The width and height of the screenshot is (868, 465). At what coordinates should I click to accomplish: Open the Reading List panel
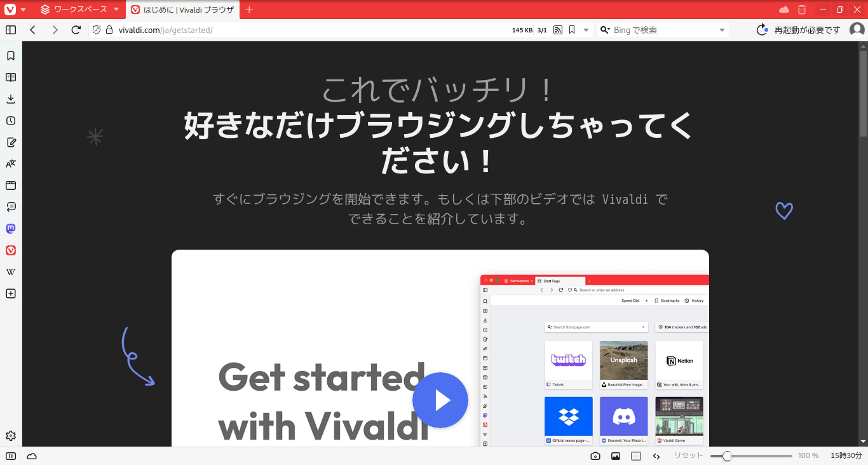[x=11, y=77]
